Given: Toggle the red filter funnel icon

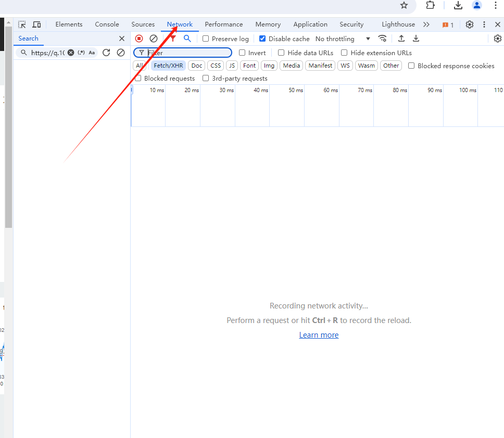Looking at the screenshot, I should (173, 38).
